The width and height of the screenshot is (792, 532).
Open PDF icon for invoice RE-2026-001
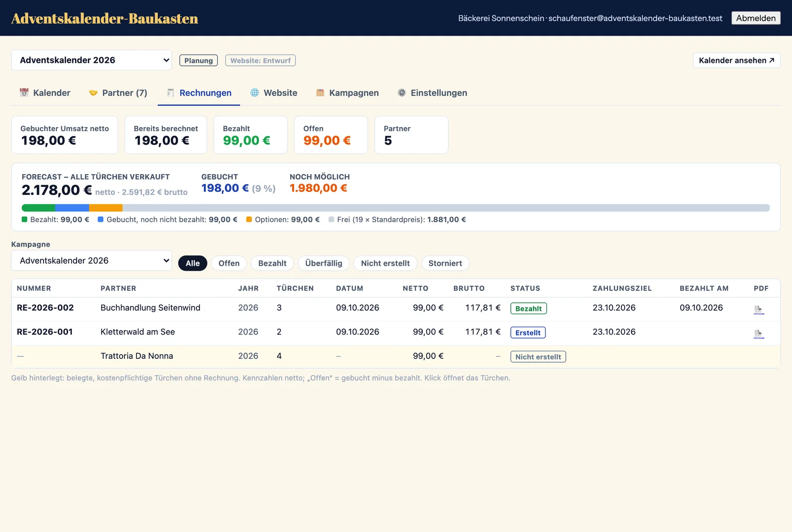pos(758,334)
